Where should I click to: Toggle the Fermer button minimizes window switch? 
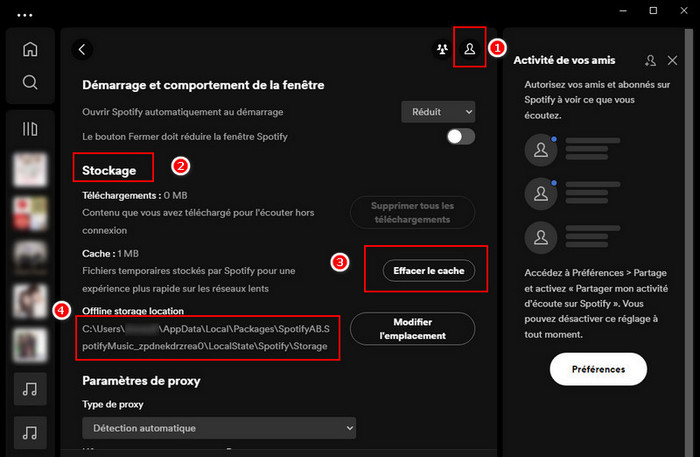coord(460,136)
